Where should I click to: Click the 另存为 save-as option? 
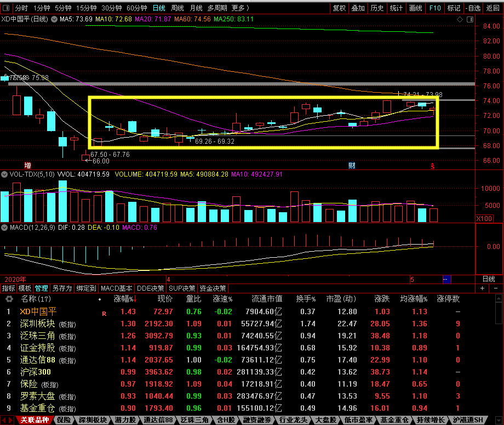coord(62,288)
